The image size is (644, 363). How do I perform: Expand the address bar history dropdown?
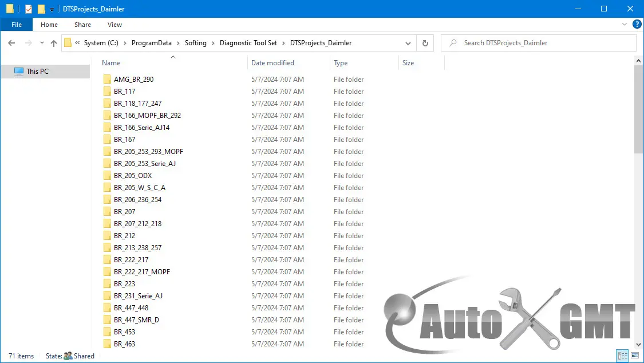pos(408,43)
